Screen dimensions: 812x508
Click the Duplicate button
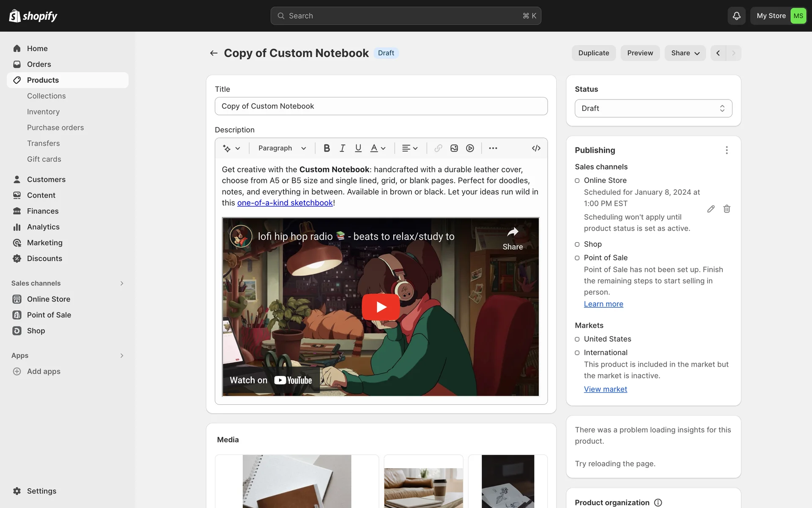[x=593, y=53]
